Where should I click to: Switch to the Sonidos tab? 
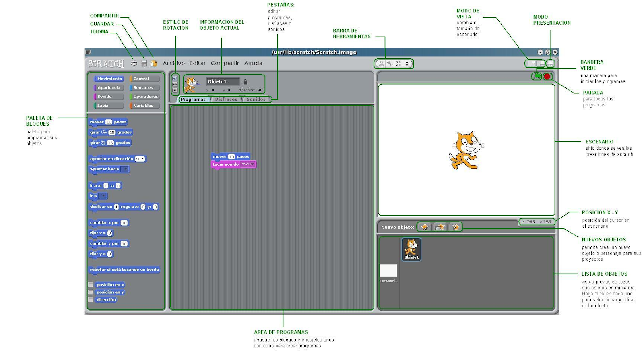(x=256, y=100)
